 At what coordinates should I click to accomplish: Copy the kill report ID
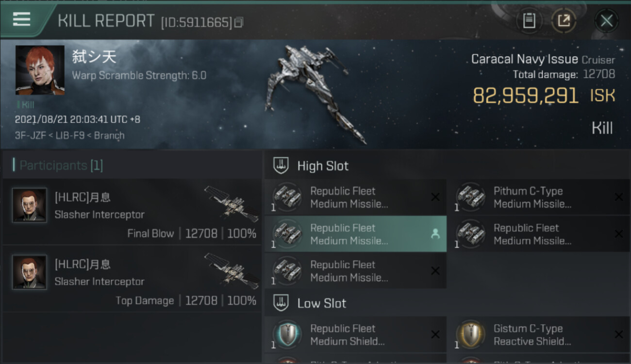pos(238,22)
